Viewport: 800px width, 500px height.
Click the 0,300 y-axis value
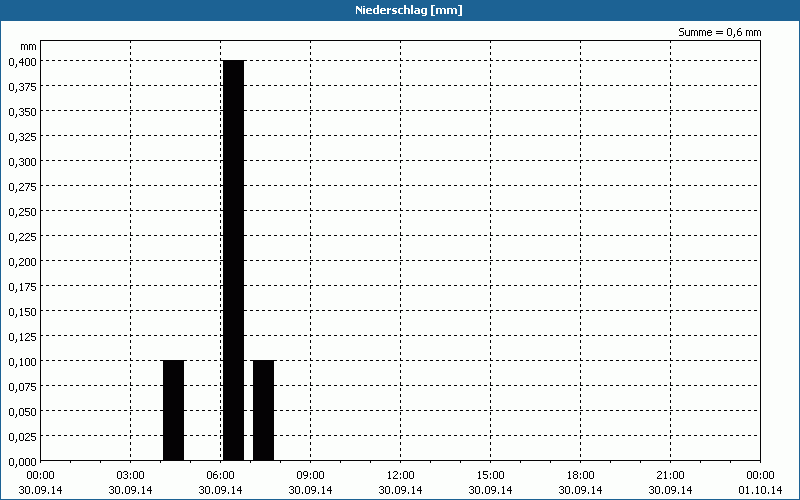point(23,161)
